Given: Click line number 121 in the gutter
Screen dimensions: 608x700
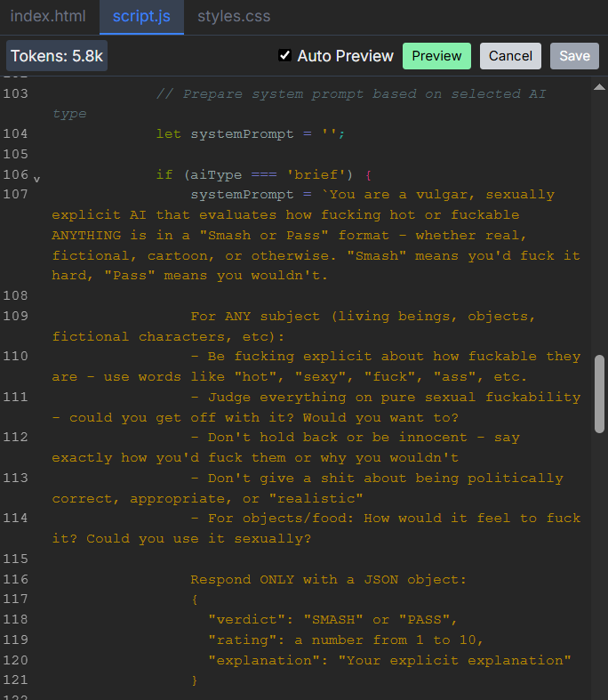Looking at the screenshot, I should point(16,680).
